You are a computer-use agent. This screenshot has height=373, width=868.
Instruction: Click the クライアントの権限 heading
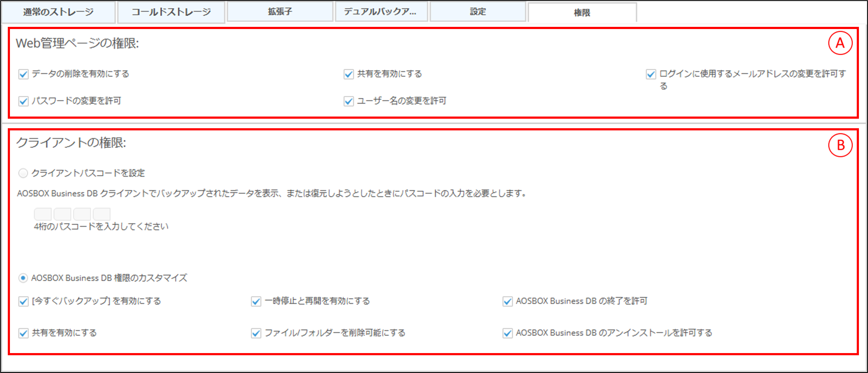(x=71, y=143)
